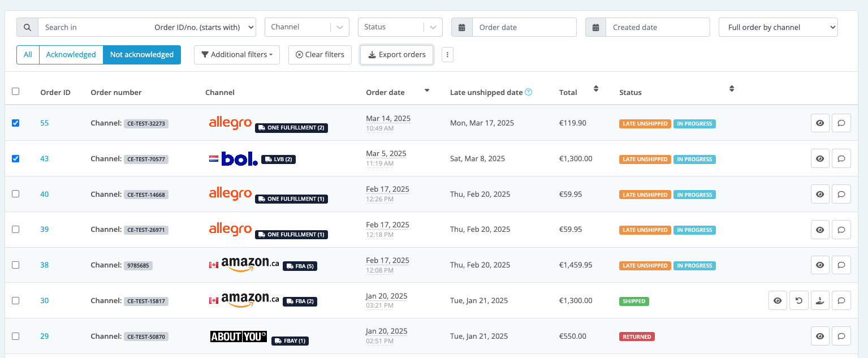Click the bol. channel logo
868x358 pixels.
[x=239, y=159]
